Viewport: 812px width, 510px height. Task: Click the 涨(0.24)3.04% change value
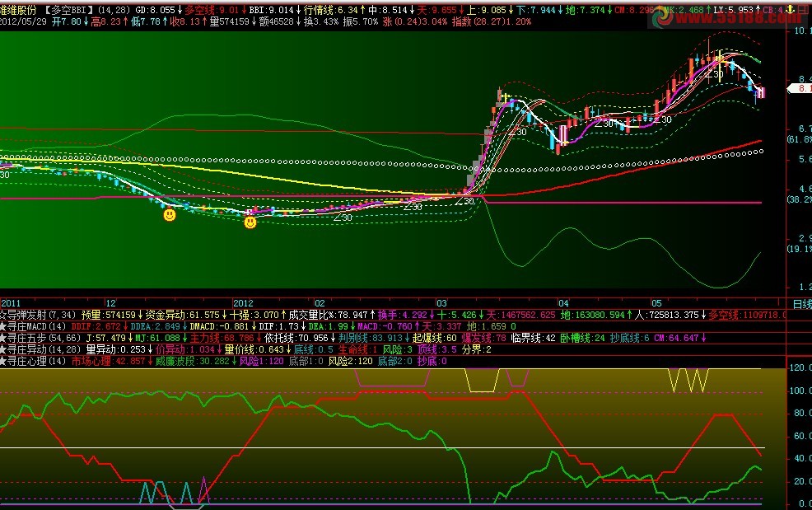(415, 21)
